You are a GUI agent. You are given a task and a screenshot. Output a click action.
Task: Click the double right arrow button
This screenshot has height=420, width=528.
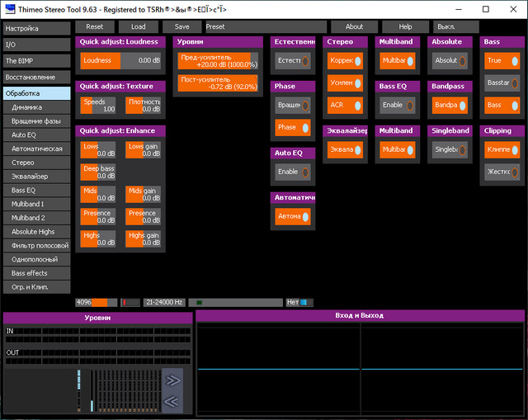(x=173, y=380)
